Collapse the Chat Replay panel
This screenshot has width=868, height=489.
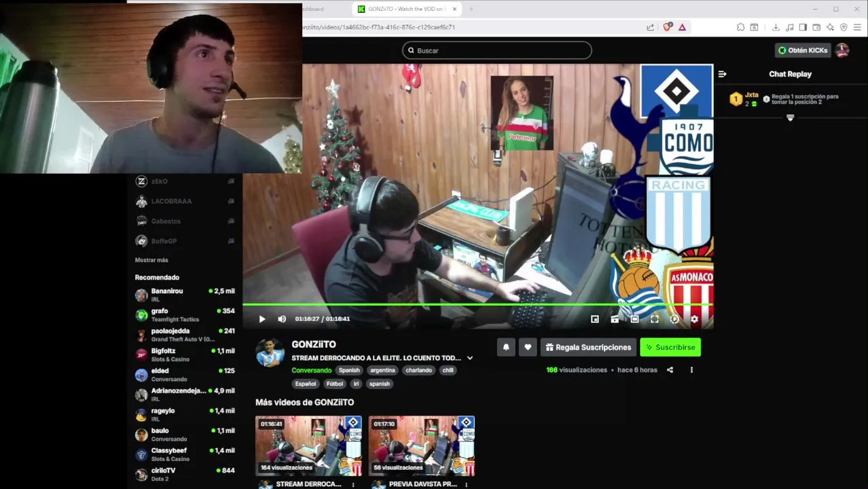pos(722,74)
